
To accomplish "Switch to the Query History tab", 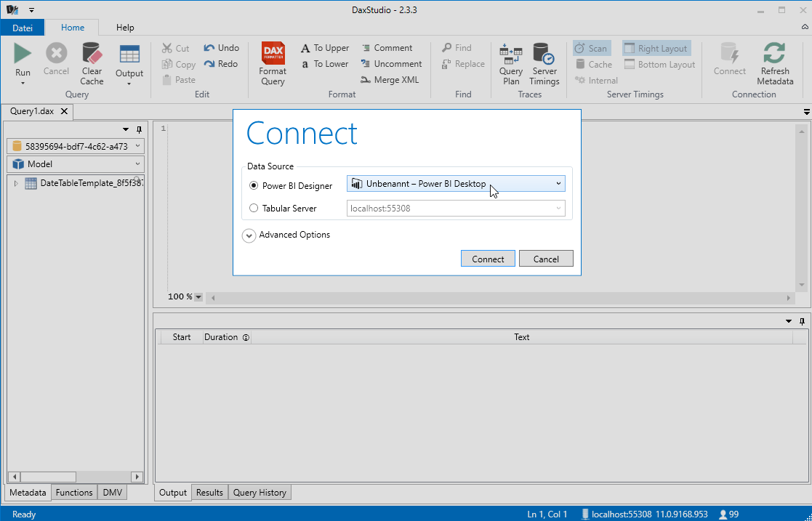I will [260, 493].
